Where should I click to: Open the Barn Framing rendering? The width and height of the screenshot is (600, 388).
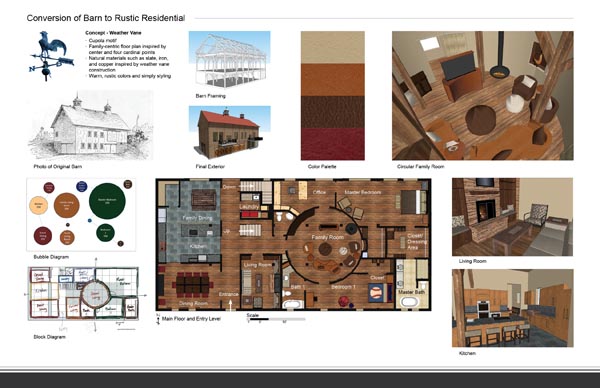[x=230, y=60]
